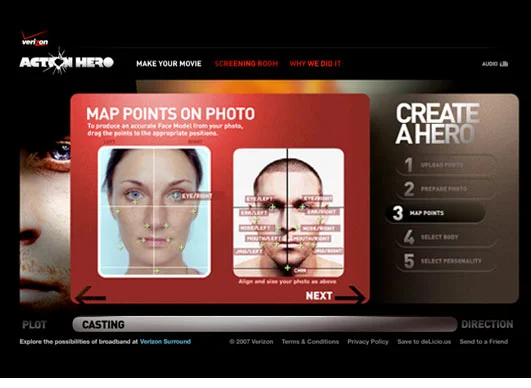Image resolution: width=531 pixels, height=388 pixels.
Task: Click the JAW/LEFT label on reference photo
Action: click(x=249, y=252)
